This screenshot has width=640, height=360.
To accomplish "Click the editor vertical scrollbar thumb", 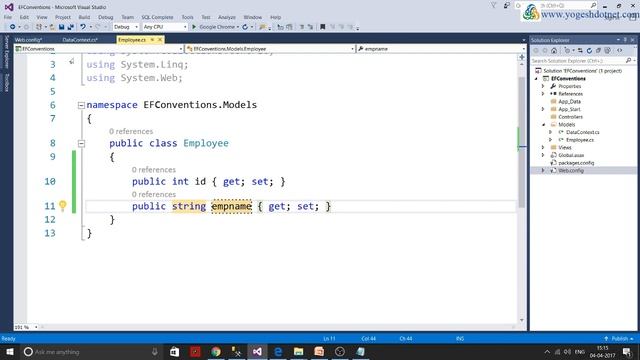I will (x=522, y=142).
